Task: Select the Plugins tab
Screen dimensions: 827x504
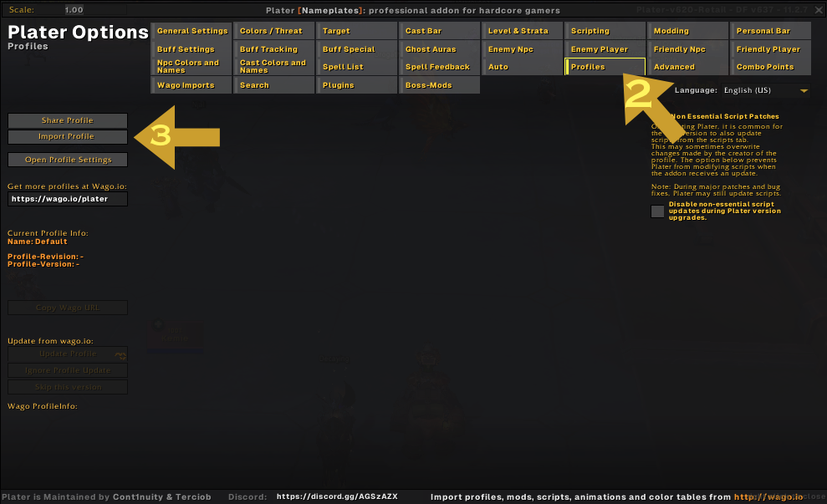Action: coord(357,85)
